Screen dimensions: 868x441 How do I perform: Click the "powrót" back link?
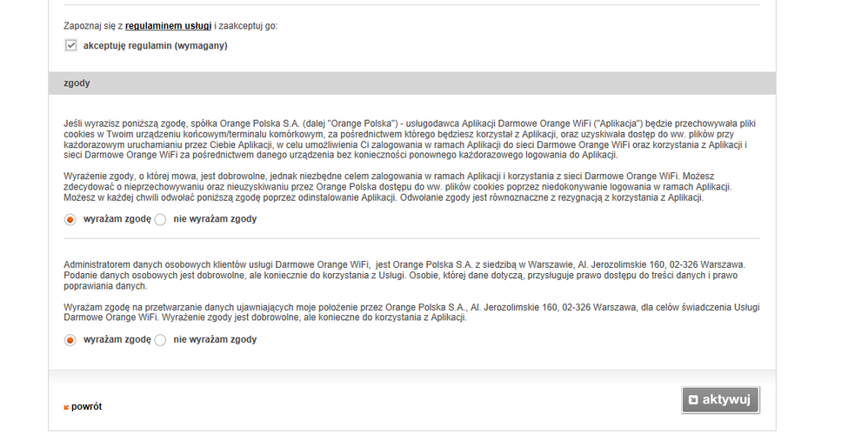[x=87, y=406]
